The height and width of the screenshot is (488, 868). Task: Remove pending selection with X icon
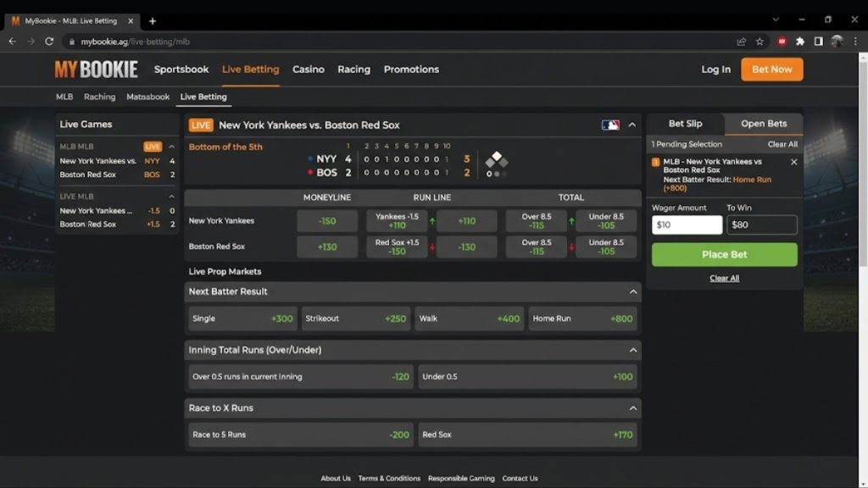point(793,162)
